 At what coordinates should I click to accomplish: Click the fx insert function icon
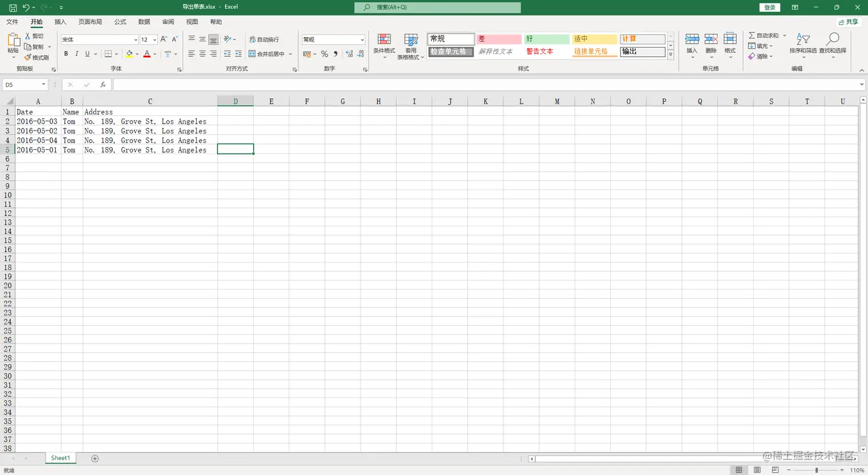point(103,84)
